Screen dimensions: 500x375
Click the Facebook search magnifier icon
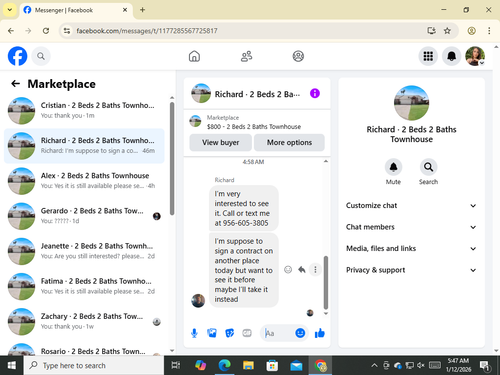41,56
